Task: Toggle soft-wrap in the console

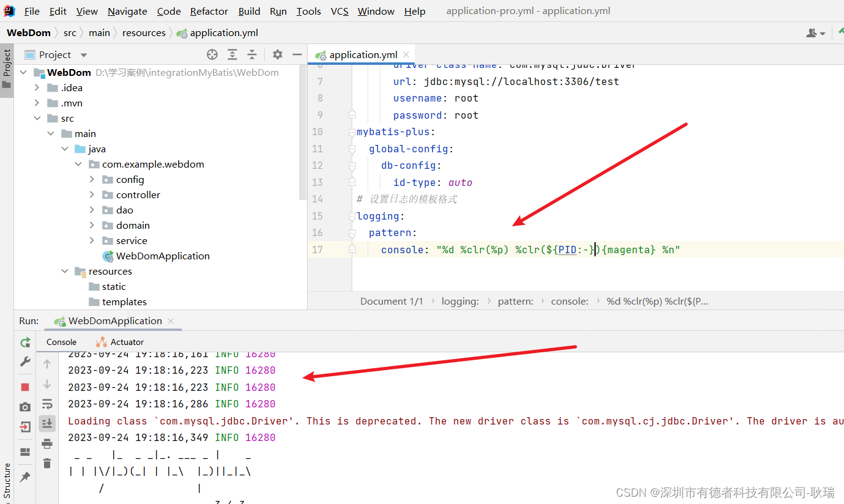Action: 47,404
